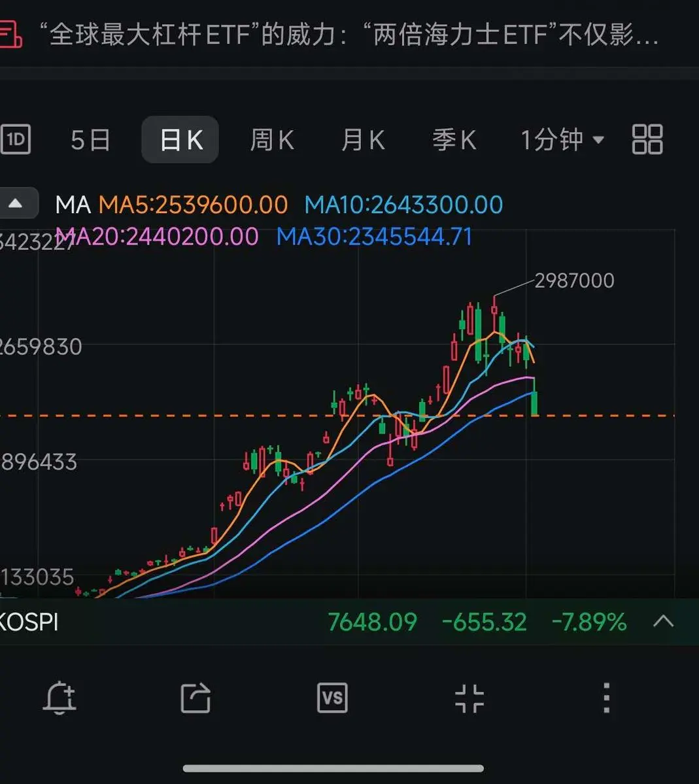699x784 pixels.
Task: Switch to the 月K monthly chart tab
Action: coord(363,139)
